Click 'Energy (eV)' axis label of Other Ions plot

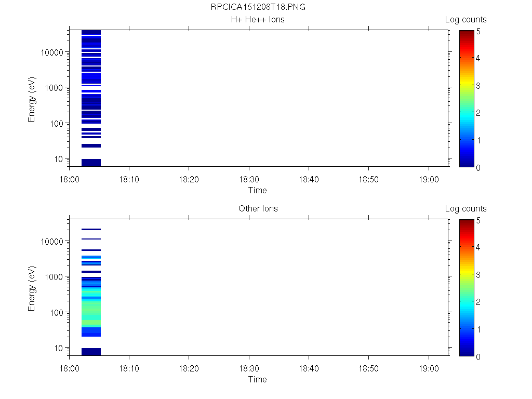(32, 288)
